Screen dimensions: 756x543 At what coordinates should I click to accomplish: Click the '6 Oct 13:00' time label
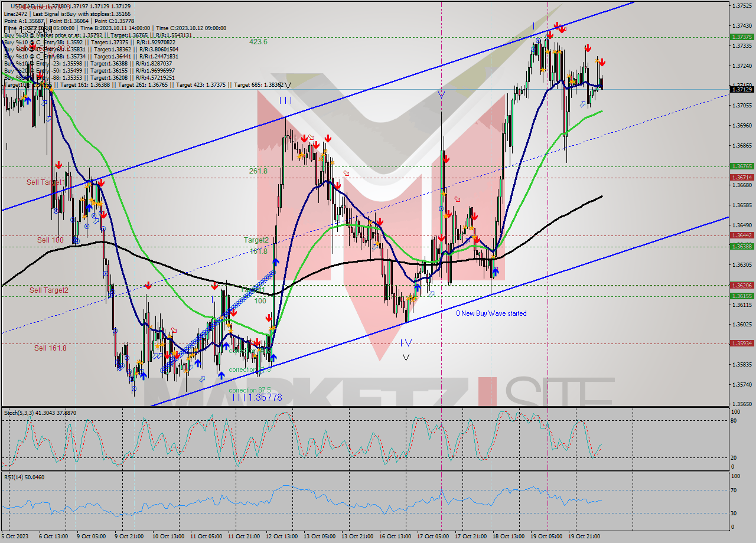[54, 537]
